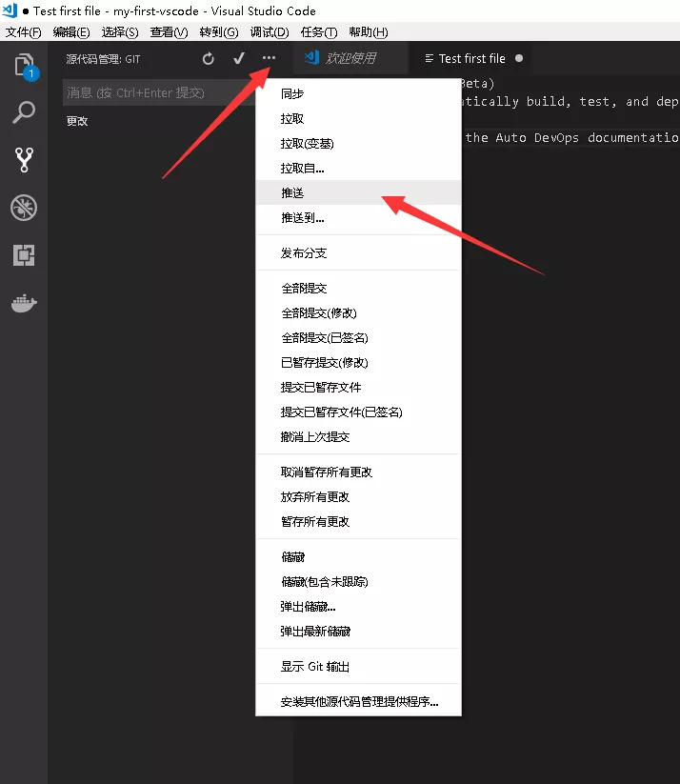
Task: Open the 文件(F) menu
Action: (x=23, y=32)
